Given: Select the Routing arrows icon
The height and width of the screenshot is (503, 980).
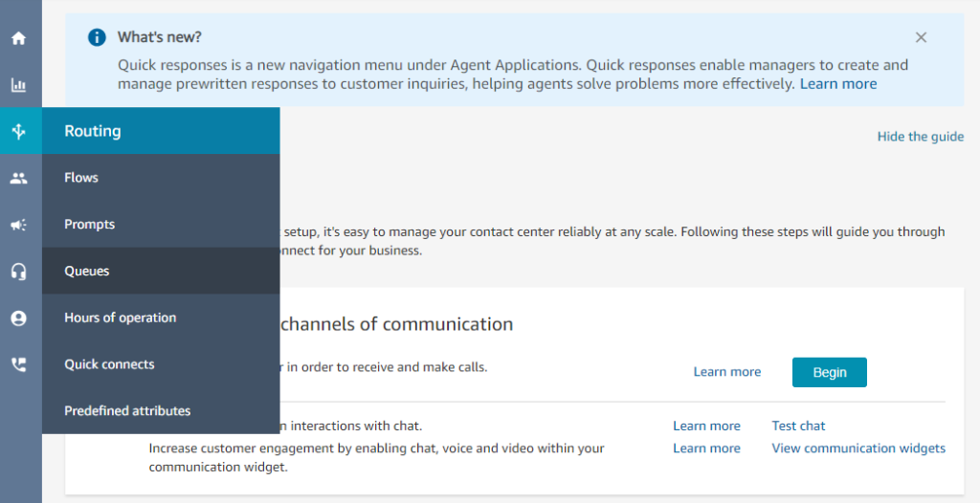Looking at the screenshot, I should point(18,132).
